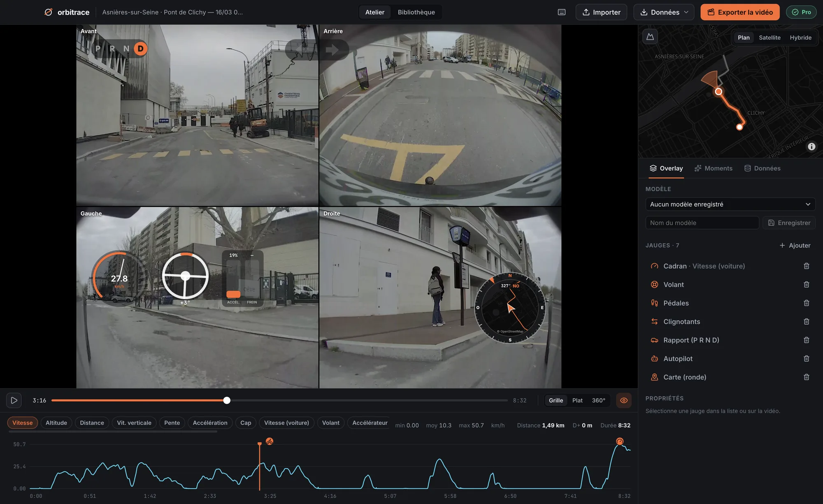Select the Volant gauge row
Image resolution: width=823 pixels, height=504 pixels.
tap(730, 285)
